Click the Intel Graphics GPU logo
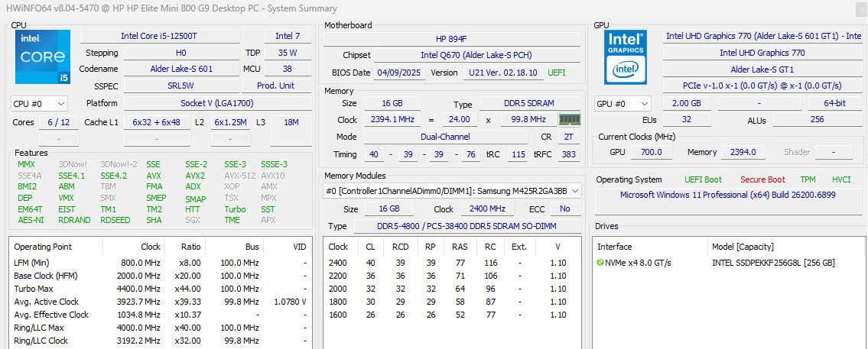Screen dimensions: 868x349 (626, 57)
